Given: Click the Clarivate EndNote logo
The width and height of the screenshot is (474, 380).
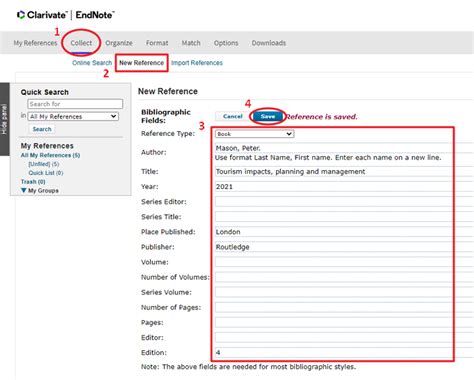Looking at the screenshot, I should point(66,15).
